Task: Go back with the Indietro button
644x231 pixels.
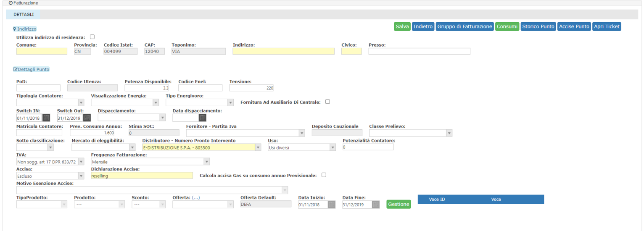Action: click(x=423, y=26)
